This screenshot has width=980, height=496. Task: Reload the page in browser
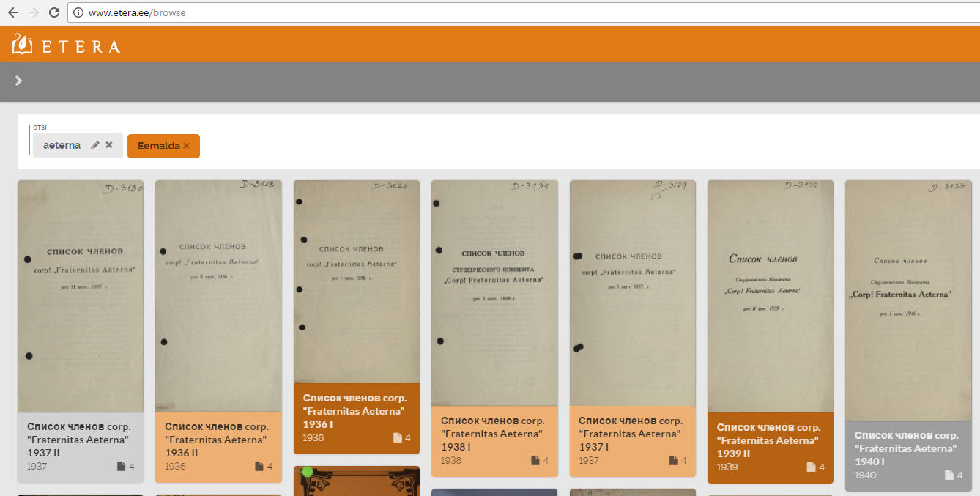(53, 12)
